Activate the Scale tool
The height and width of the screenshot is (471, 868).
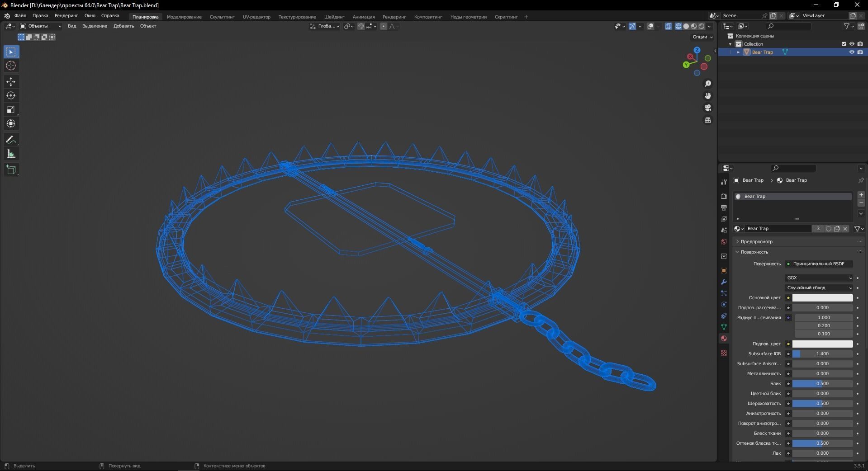(x=11, y=109)
